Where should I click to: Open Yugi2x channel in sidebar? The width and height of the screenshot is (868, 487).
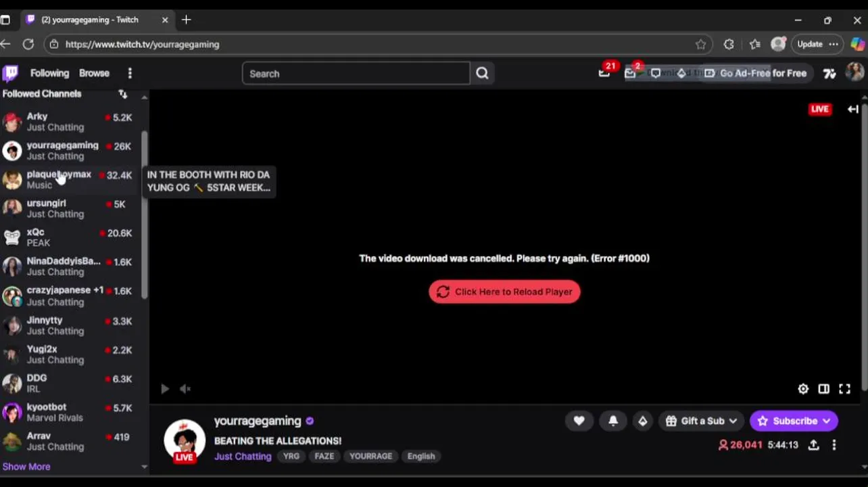coord(70,354)
